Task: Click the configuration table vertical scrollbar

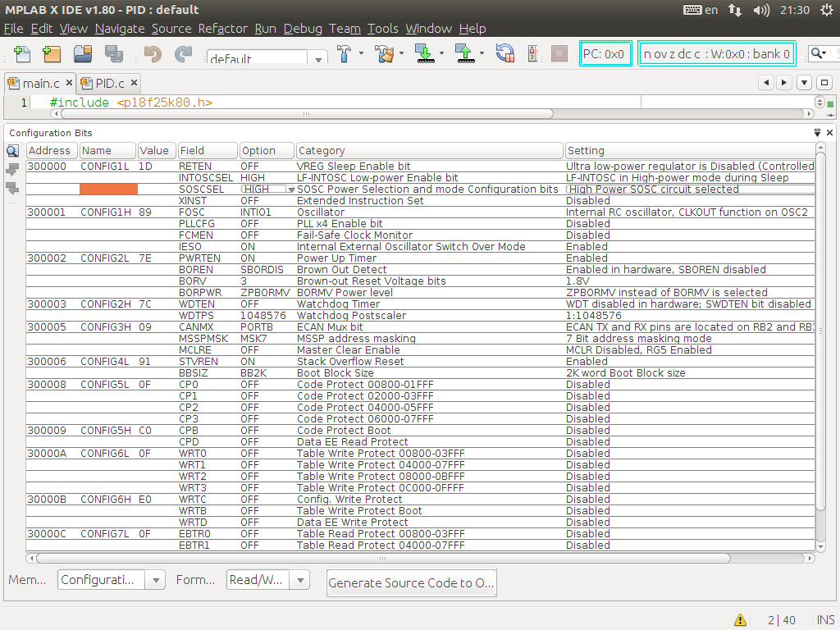Action: point(820,330)
